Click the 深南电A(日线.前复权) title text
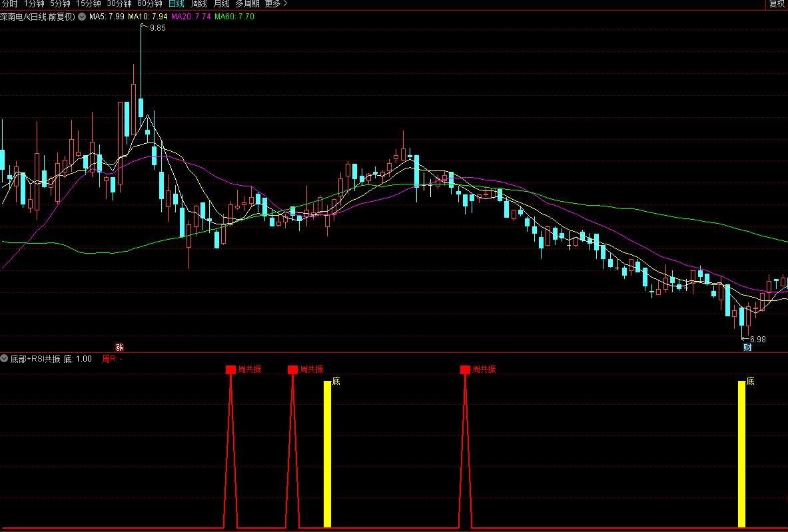788x532 pixels. (38, 17)
